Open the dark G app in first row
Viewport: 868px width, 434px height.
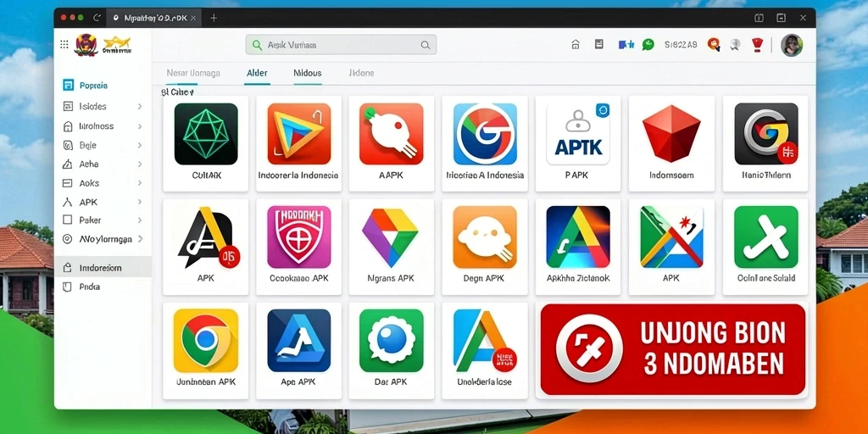coord(766,134)
